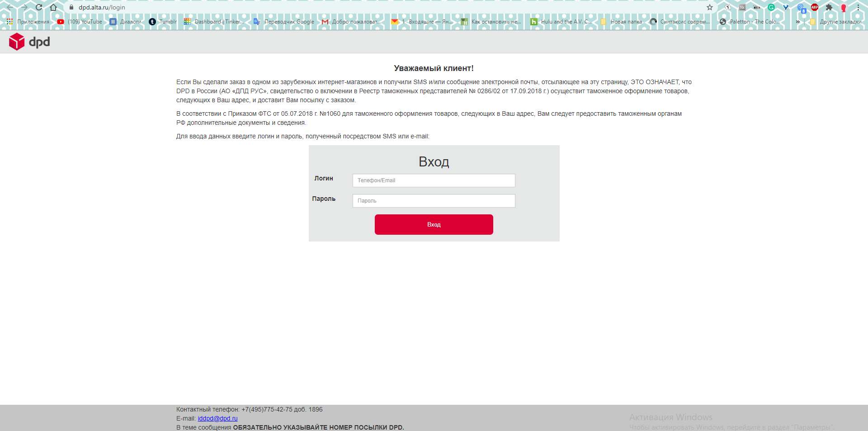Go forward to the next page
868x431 pixels.
pos(24,7)
